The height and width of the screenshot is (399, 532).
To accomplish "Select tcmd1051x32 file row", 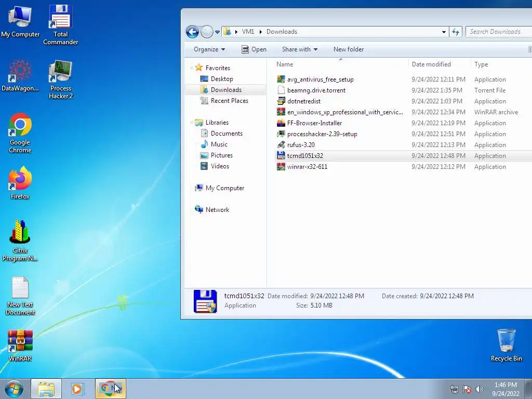I will 403,156.
